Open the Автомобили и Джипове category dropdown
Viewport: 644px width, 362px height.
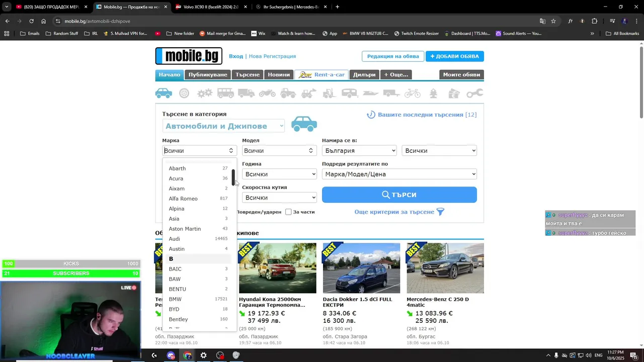click(x=224, y=126)
